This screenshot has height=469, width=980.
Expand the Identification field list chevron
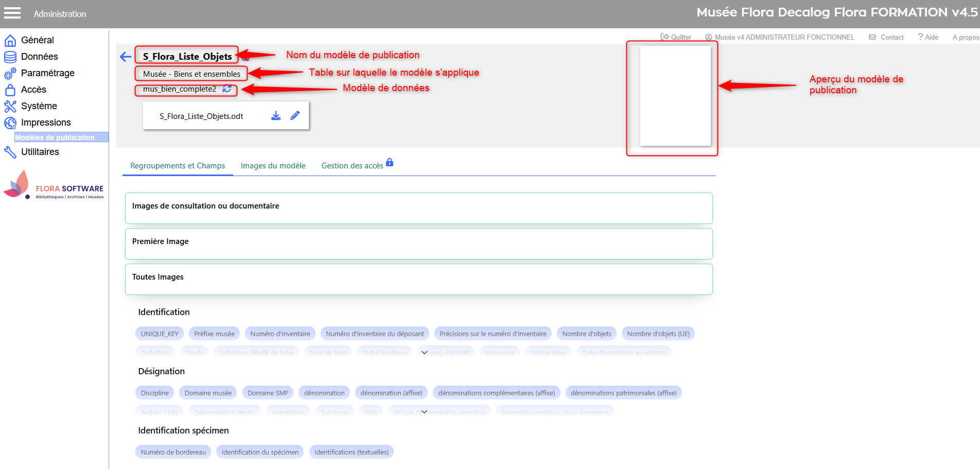point(424,353)
